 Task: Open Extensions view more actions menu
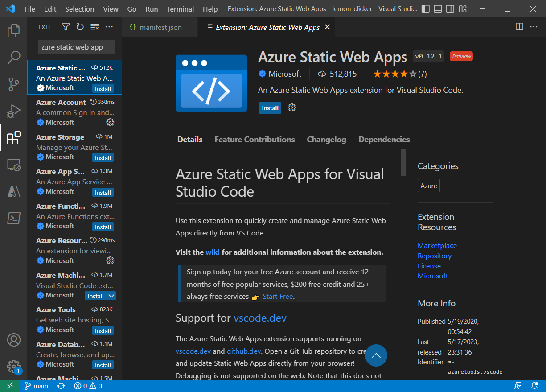point(109,27)
